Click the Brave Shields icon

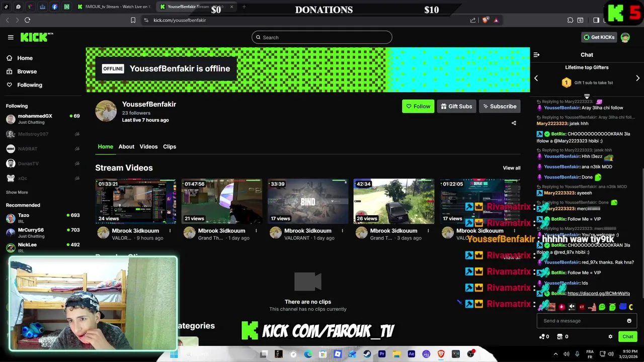point(485,20)
